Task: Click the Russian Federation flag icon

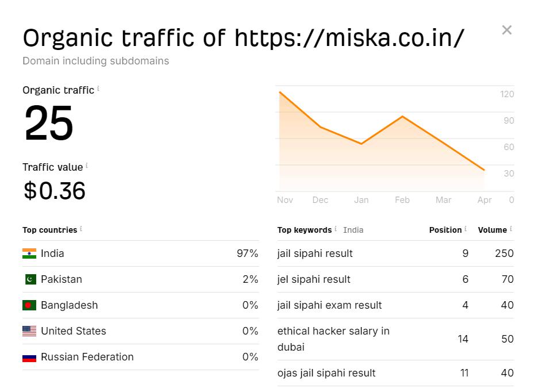Action: 29,357
